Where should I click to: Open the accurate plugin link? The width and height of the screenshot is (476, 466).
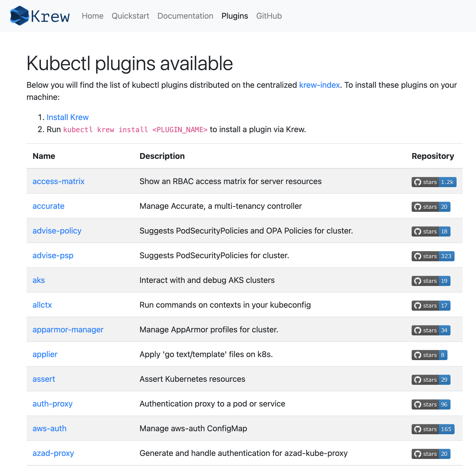48,206
